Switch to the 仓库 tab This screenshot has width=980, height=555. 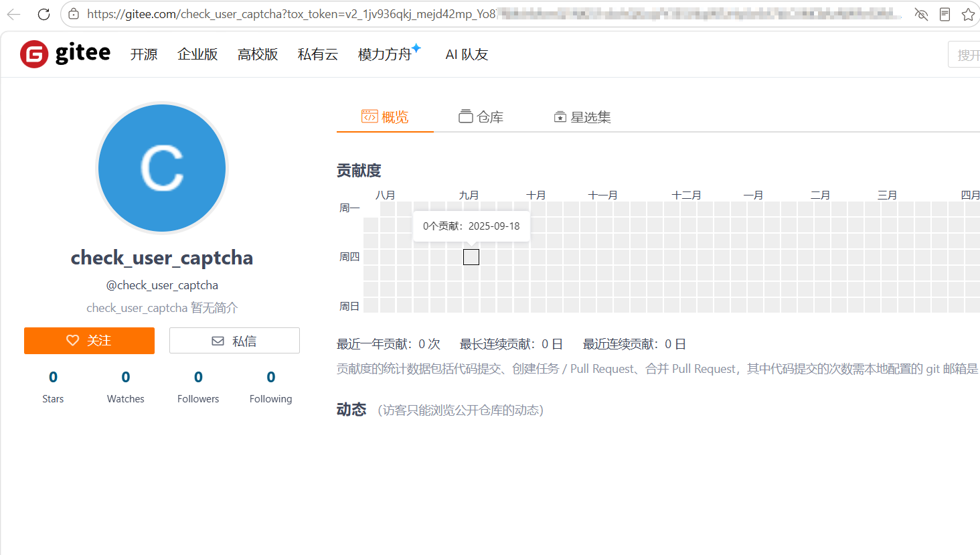point(481,117)
